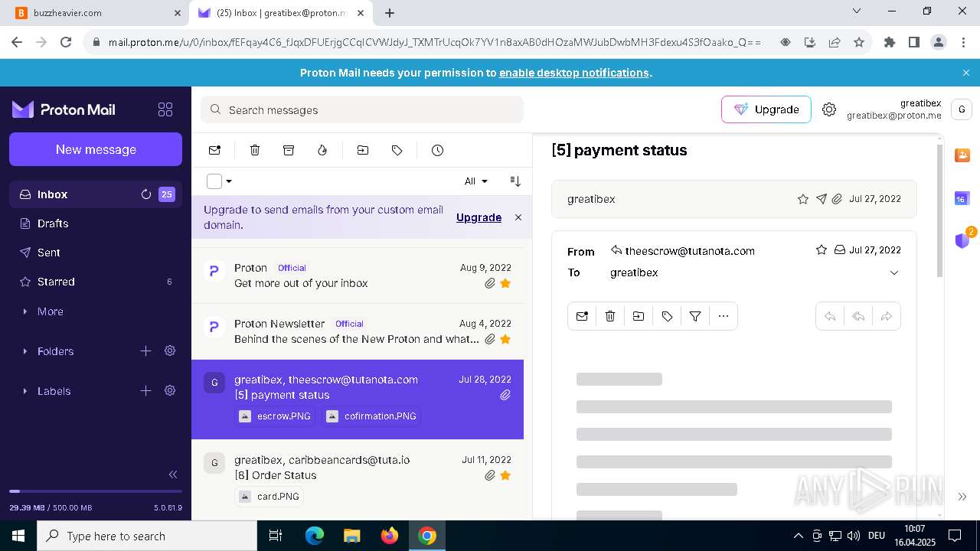Viewport: 980px width, 551px height.
Task: Expand recipient details chevron
Action: pos(893,272)
